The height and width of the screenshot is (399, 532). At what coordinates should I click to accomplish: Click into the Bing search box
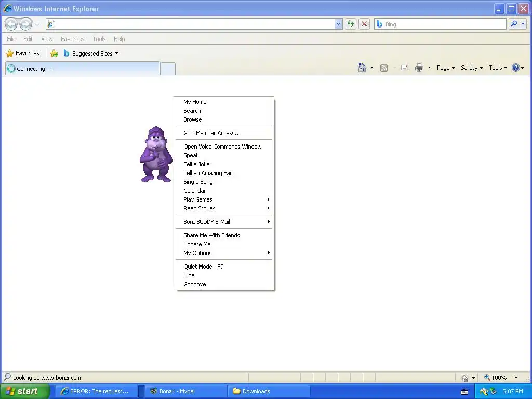tap(441, 24)
